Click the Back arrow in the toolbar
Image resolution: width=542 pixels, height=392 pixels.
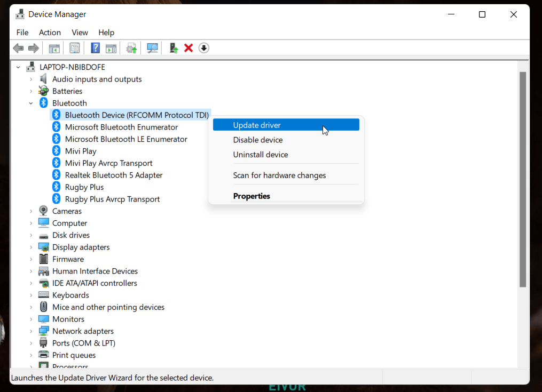(18, 48)
